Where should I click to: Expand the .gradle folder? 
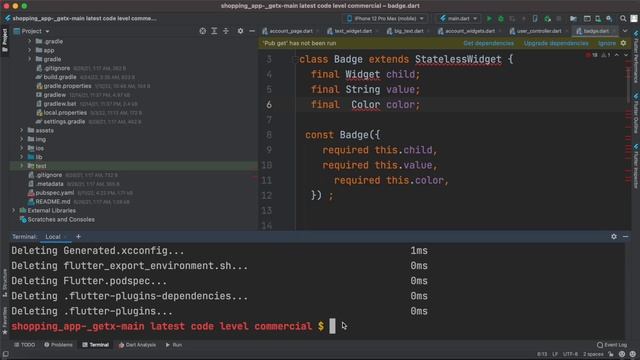(29, 41)
